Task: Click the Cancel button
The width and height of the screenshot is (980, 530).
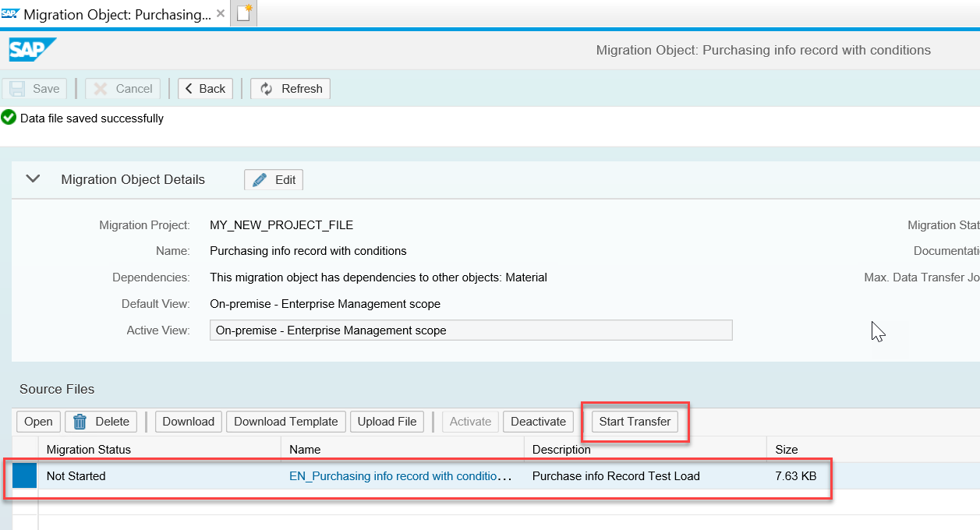Action: click(123, 89)
